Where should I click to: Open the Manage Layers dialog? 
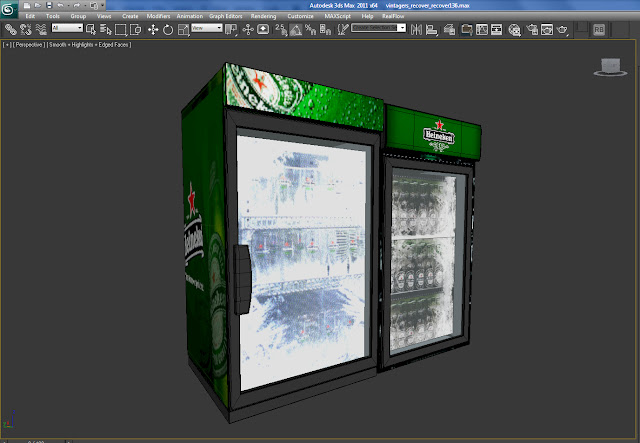[x=449, y=29]
